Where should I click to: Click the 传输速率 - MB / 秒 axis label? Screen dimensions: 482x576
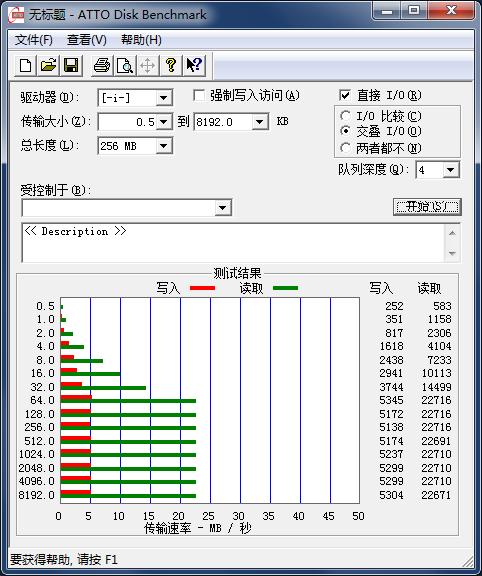pyautogui.click(x=198, y=528)
